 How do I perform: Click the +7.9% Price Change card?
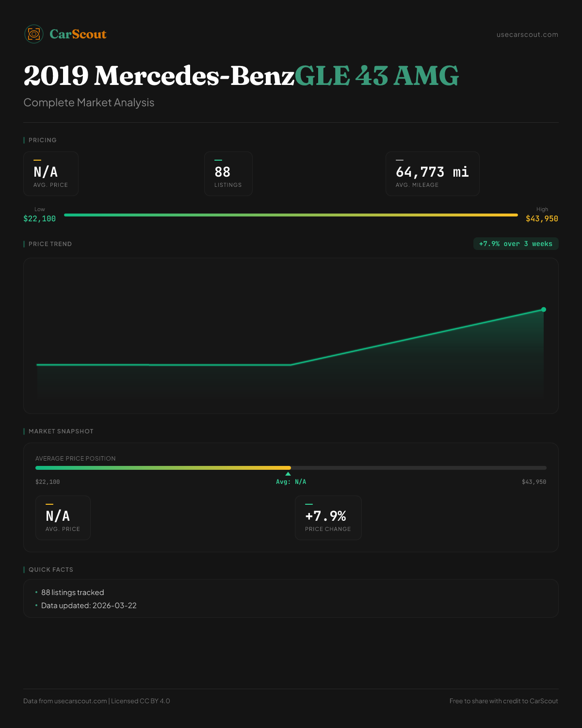click(x=328, y=518)
